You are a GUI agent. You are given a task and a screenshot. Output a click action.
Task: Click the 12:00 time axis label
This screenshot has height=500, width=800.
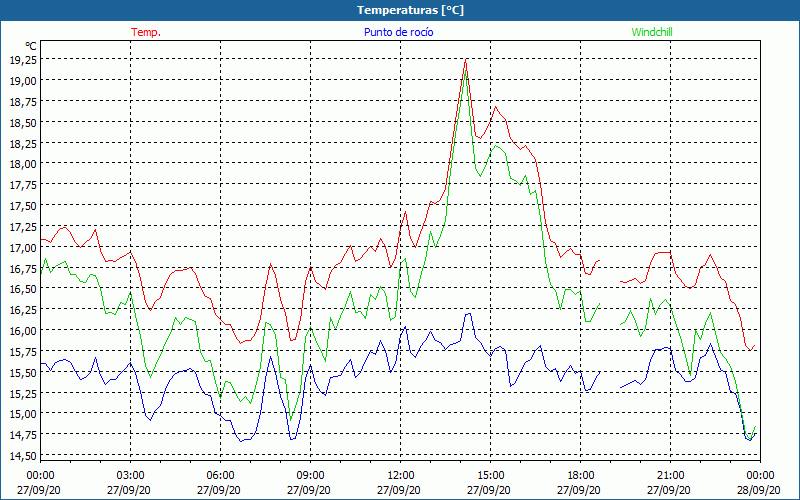401,476
